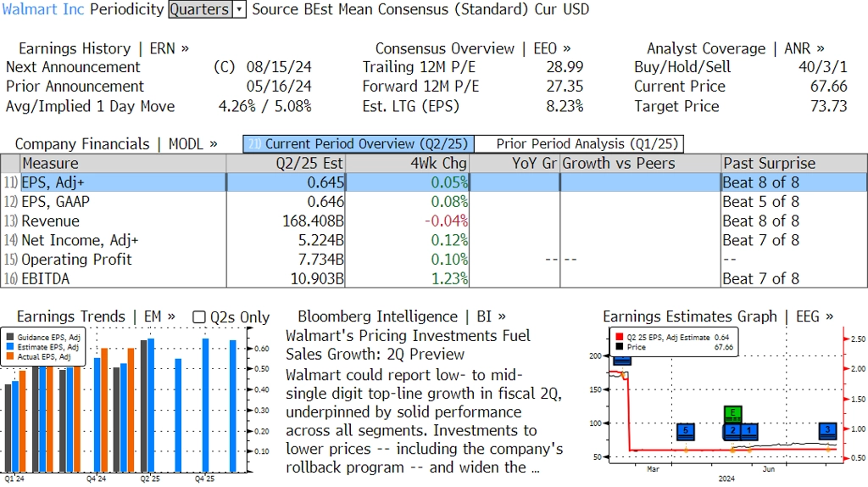The height and width of the screenshot is (487, 868).
Task: Click the Buy/Hold/Sell value 40/3/1
Action: click(822, 67)
